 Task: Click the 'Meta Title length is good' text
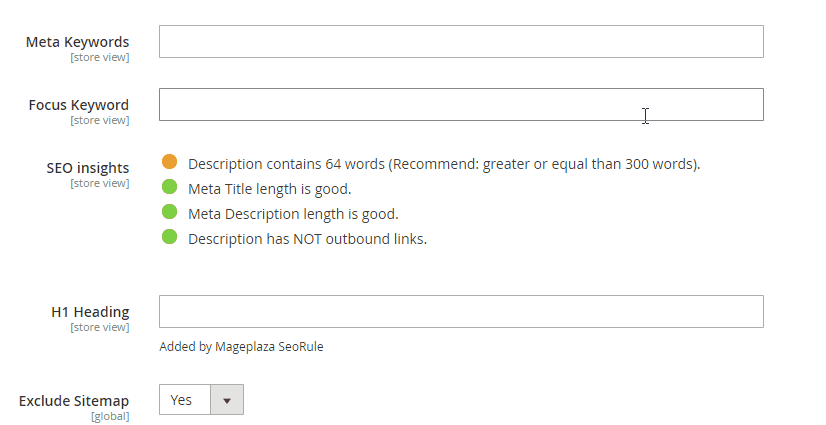270,188
